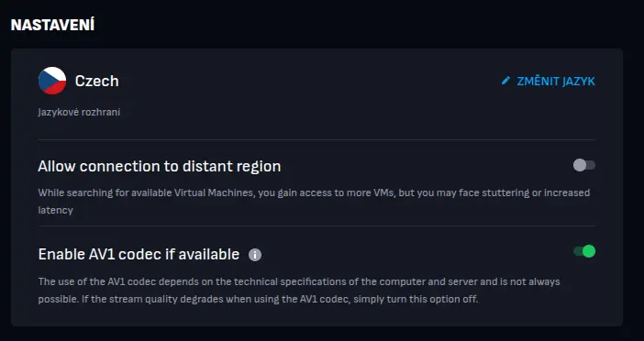Click the green knob of AV1 switch
The height and width of the screenshot is (341, 644).
(589, 251)
